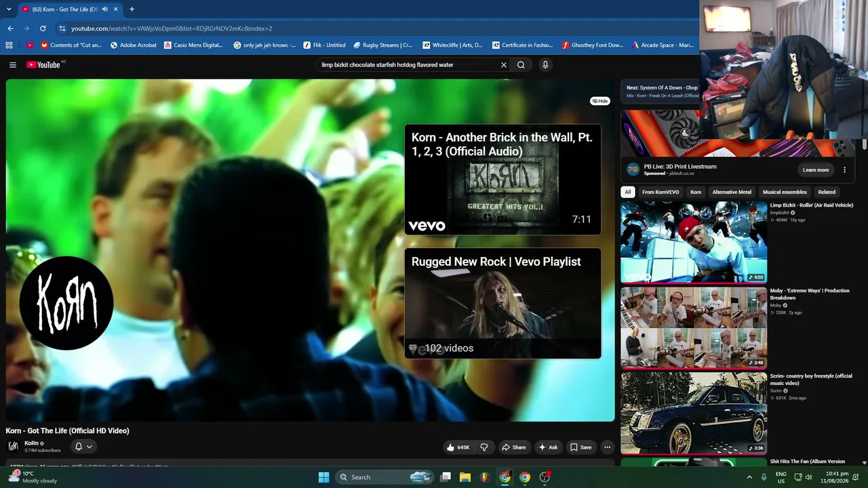The width and height of the screenshot is (868, 488).
Task: Open the Scrim country boy freestyle thumbnail
Action: click(x=694, y=413)
